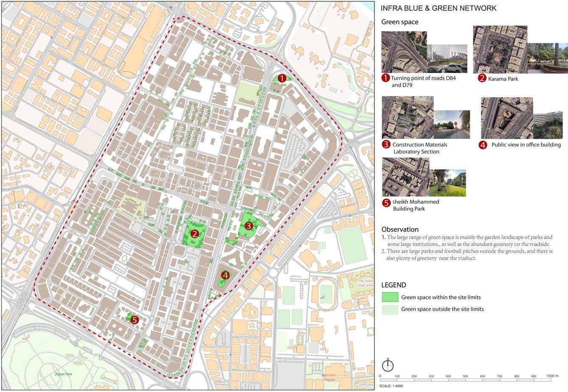Click the bright green legend swatch
The width and height of the screenshot is (568, 392).
(390, 297)
